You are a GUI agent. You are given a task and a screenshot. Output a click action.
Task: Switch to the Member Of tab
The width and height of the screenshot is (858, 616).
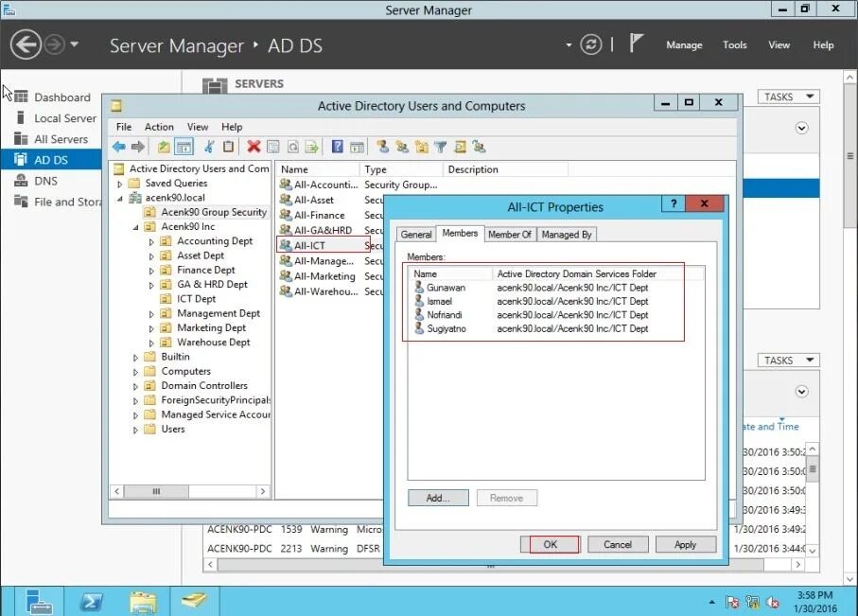[x=510, y=235]
